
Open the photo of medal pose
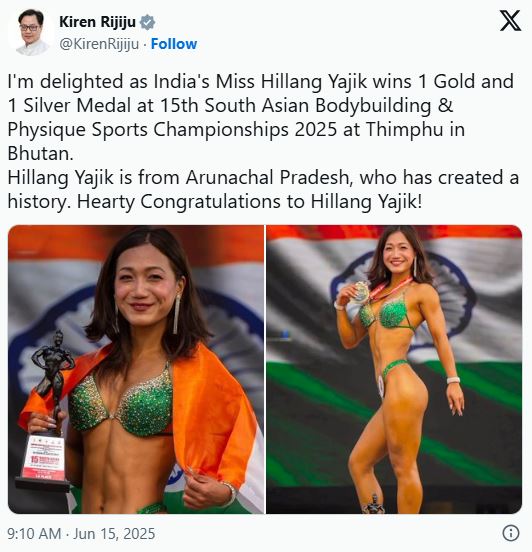click(394, 369)
